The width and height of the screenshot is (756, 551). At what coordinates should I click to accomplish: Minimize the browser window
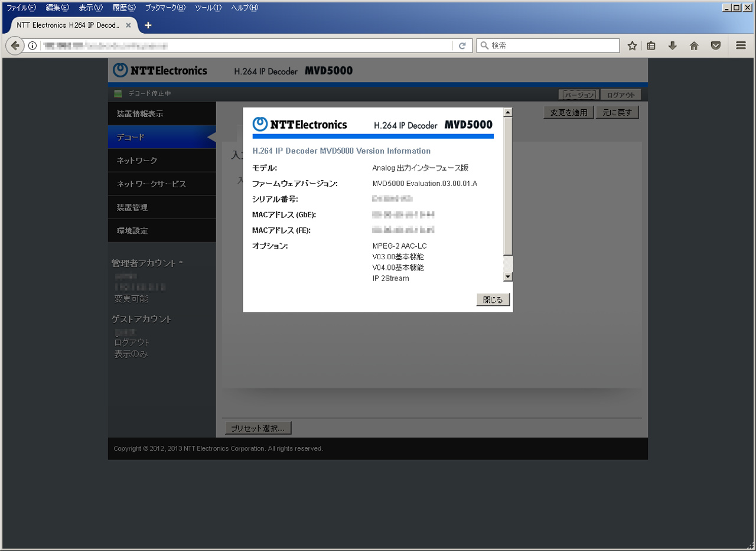[726, 8]
